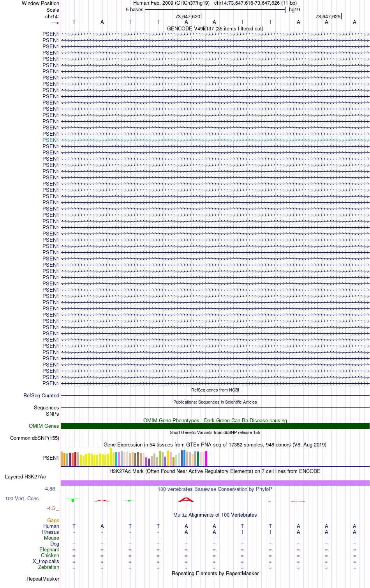Click '100 vertebrates Basewise Conservation by PhyloP' title
The image size is (370, 588).
(215, 489)
